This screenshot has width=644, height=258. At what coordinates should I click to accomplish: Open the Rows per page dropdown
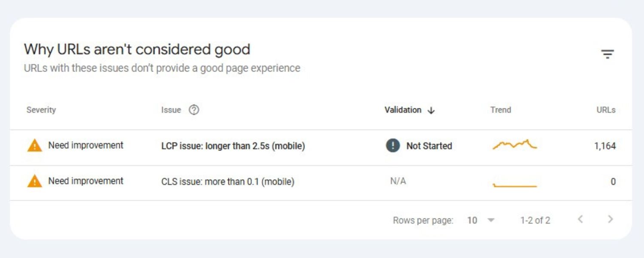click(x=491, y=220)
